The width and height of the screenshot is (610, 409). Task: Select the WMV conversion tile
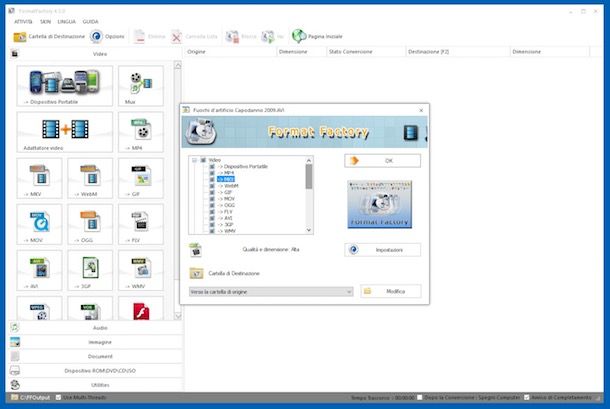(141, 270)
